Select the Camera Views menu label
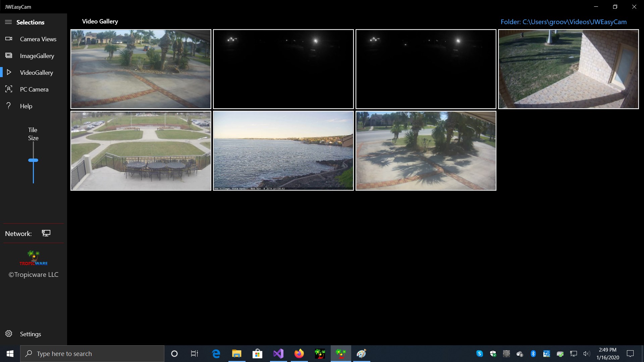This screenshot has height=362, width=644. [x=38, y=39]
